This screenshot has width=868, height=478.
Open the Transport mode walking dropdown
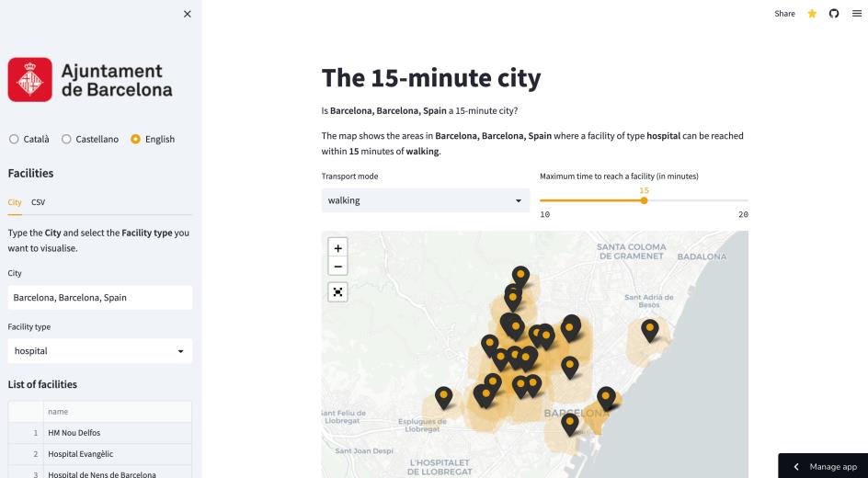[x=426, y=200]
